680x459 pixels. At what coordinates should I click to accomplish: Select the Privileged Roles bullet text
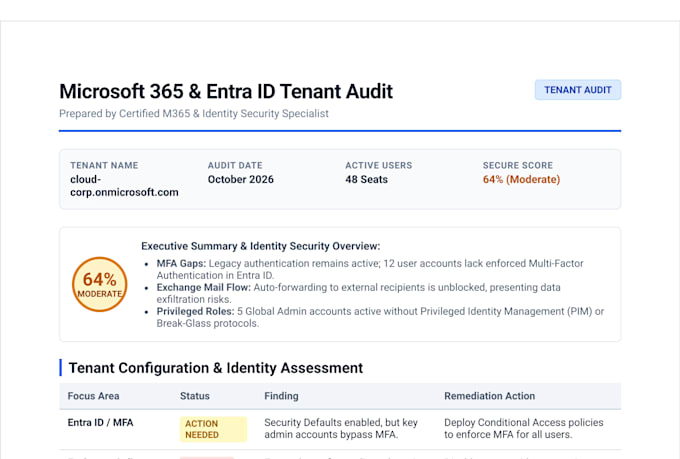[380, 317]
